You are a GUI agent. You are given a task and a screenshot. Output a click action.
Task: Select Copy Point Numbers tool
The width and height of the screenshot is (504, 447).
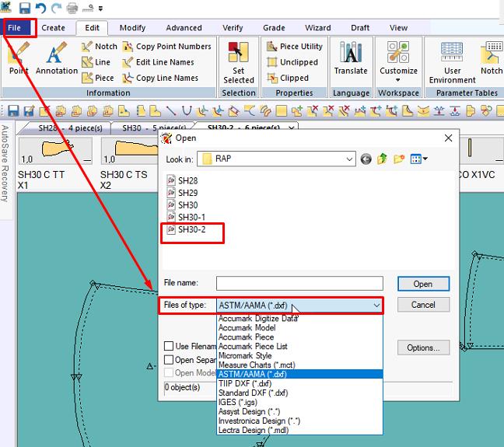click(x=166, y=47)
